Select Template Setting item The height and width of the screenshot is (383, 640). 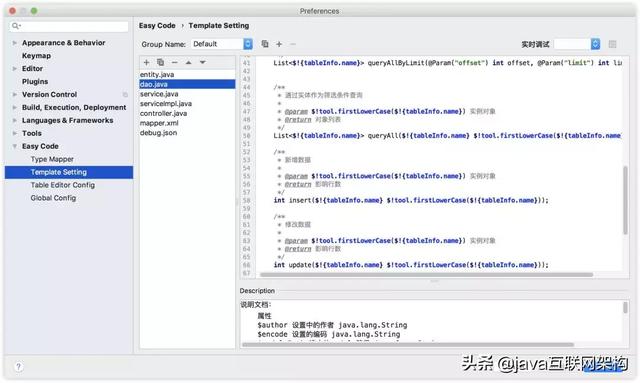(x=69, y=172)
